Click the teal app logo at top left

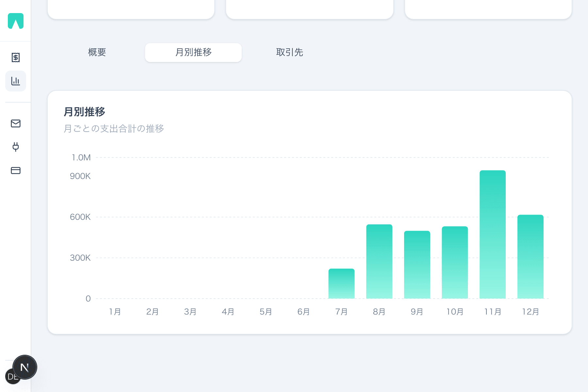tap(15, 21)
